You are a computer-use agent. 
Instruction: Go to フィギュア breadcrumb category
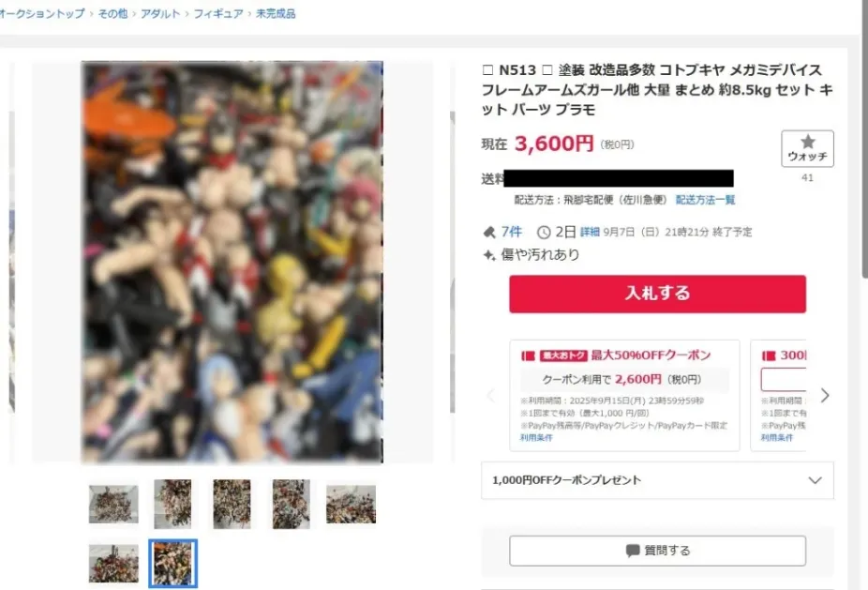tap(218, 13)
